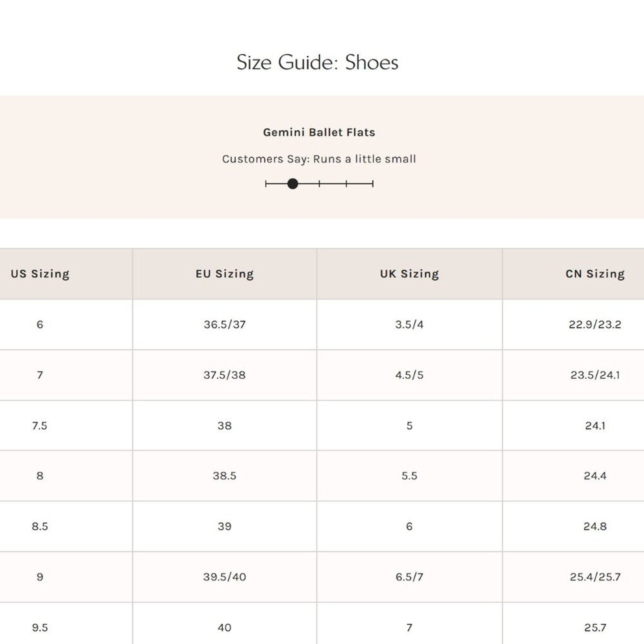
Task: Click EU size 39.5/40 cell
Action: 225,577
